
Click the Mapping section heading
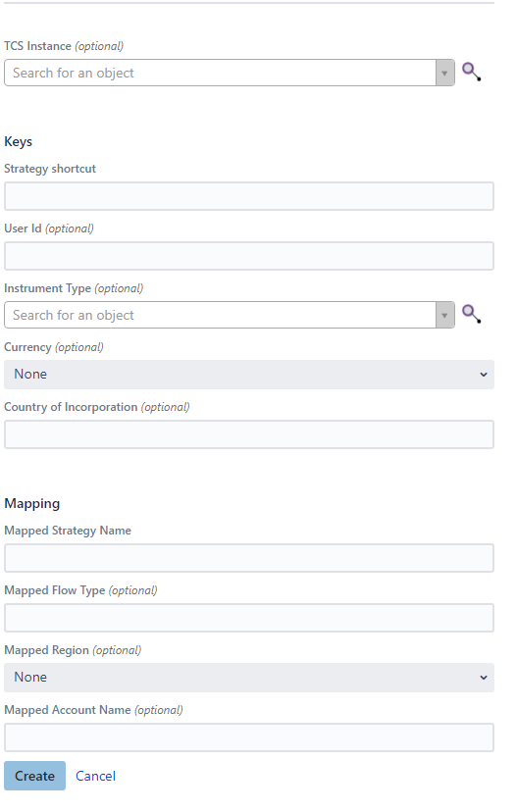click(32, 504)
